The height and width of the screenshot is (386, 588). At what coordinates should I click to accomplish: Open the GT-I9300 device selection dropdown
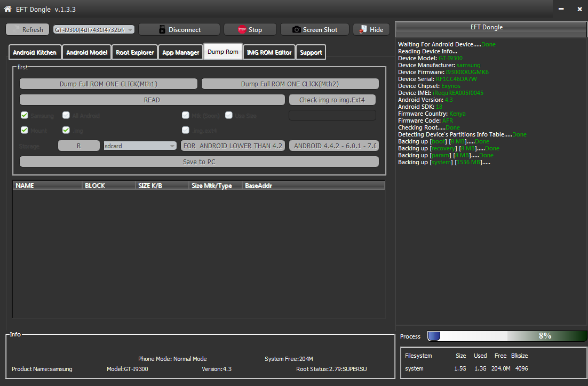point(94,29)
